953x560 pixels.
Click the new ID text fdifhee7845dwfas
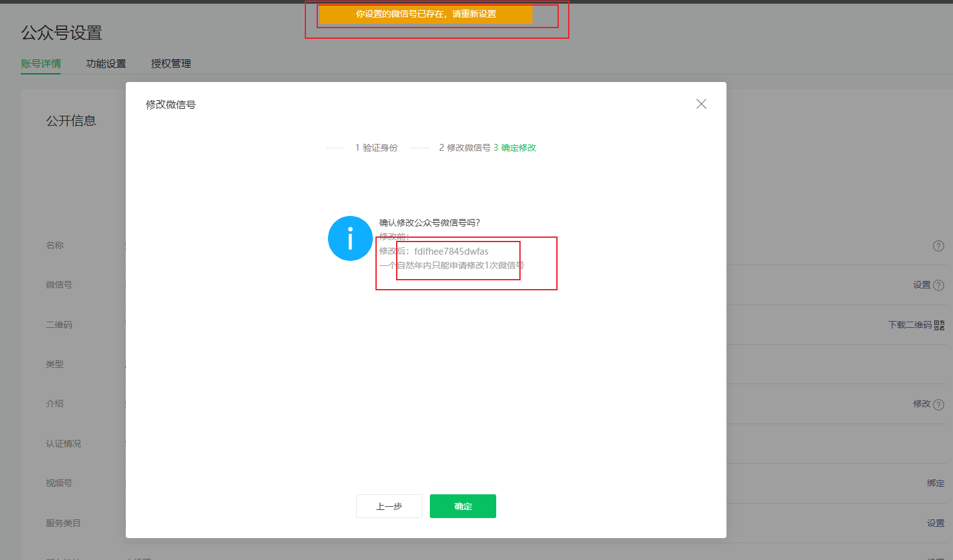[451, 252]
